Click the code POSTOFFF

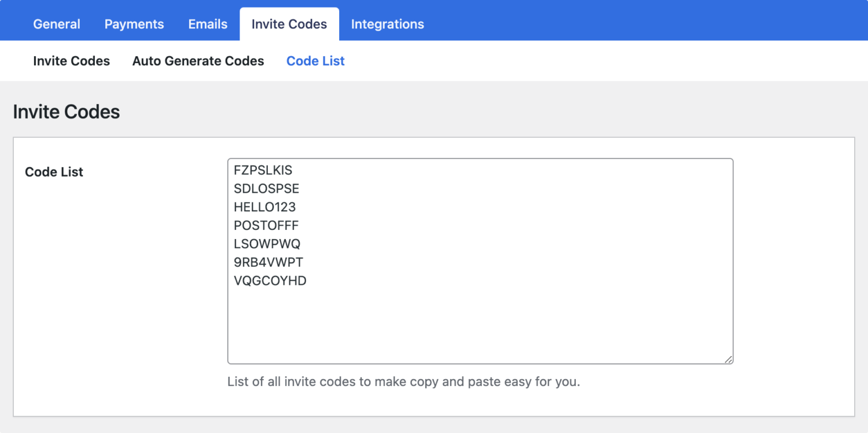pos(266,226)
